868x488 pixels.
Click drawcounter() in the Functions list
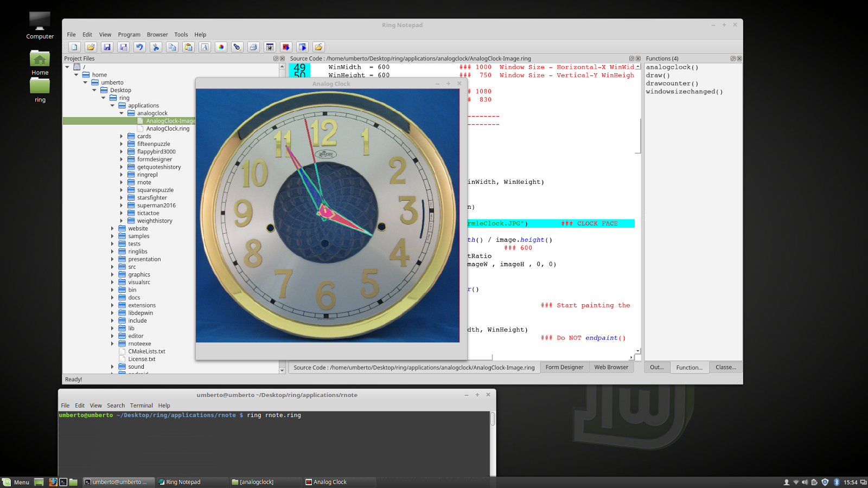click(x=672, y=83)
